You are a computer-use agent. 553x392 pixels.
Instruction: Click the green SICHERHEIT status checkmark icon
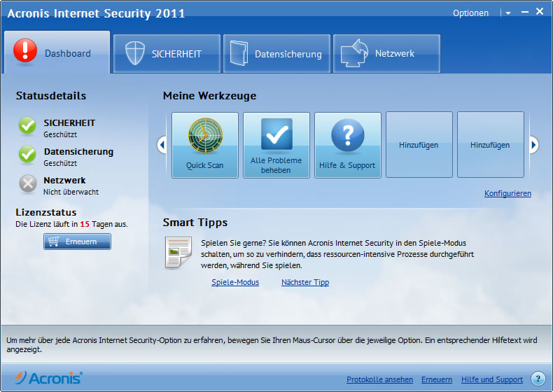coord(27,126)
